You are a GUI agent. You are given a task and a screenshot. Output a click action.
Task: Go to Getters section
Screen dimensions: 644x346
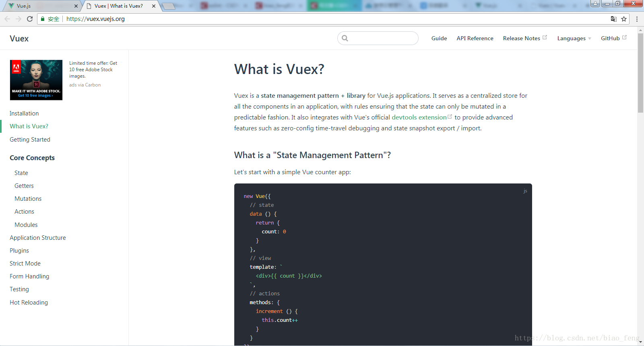click(24, 186)
